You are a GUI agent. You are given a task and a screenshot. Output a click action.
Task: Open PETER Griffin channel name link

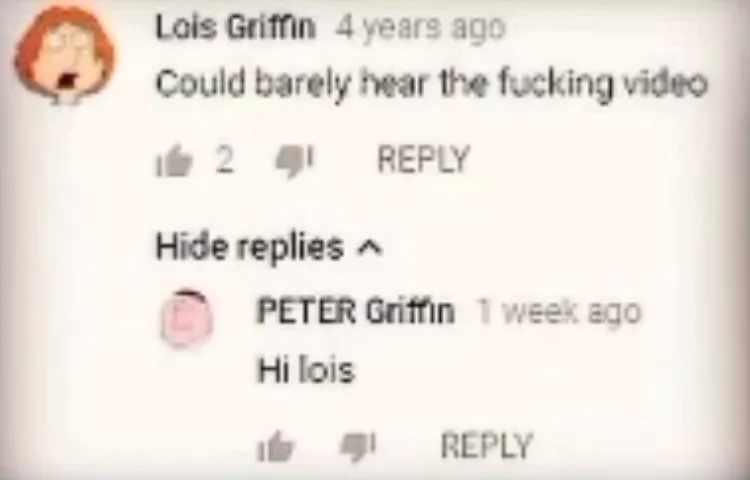click(x=355, y=312)
